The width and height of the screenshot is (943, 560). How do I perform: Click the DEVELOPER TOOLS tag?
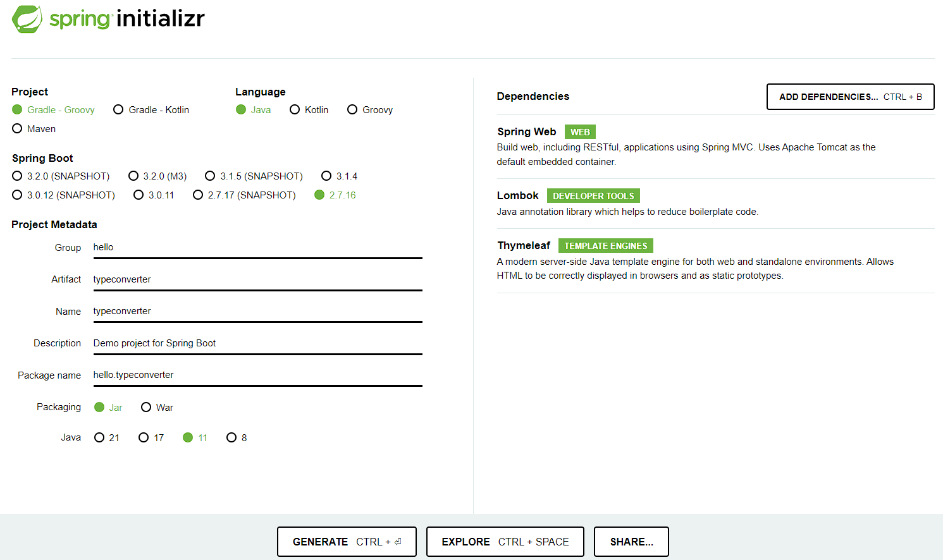pyautogui.click(x=593, y=196)
